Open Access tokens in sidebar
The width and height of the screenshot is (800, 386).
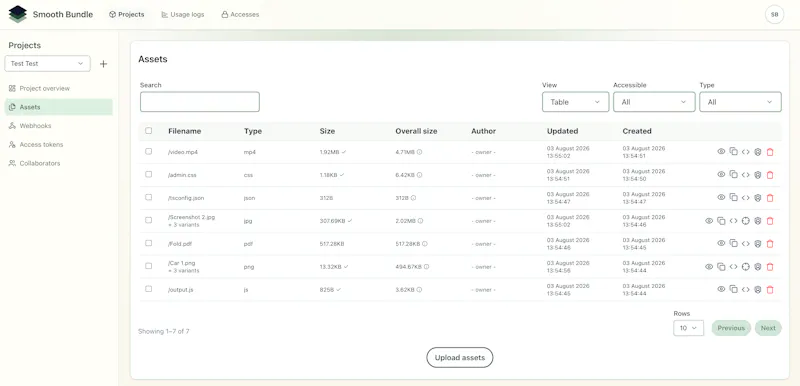tap(59, 144)
